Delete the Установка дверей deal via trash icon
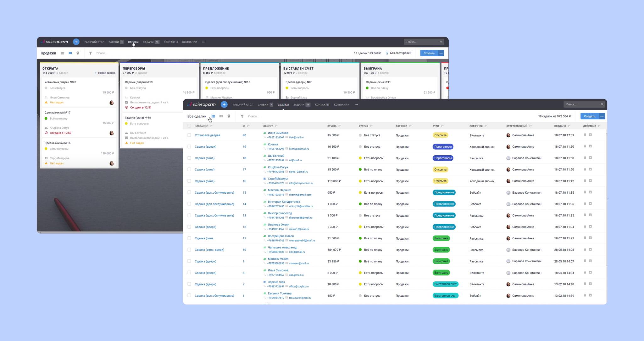The width and height of the screenshot is (644, 341). pyautogui.click(x=585, y=135)
